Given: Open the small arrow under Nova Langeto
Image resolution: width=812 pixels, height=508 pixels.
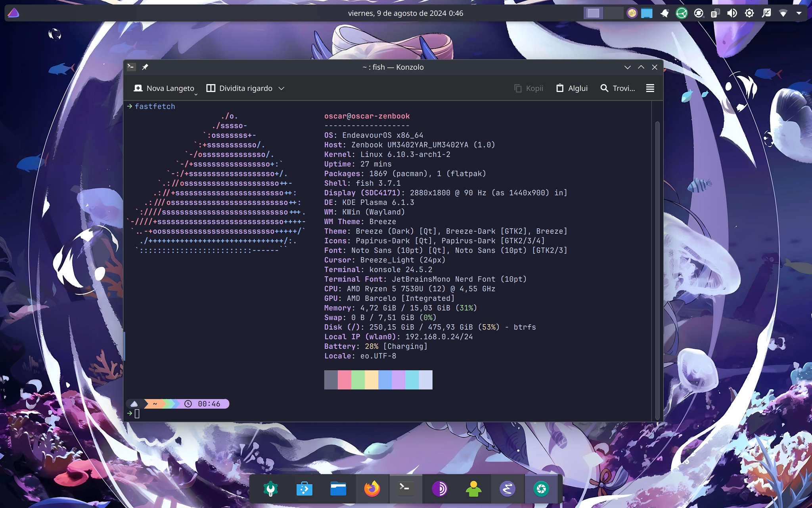Looking at the screenshot, I should 196,94.
